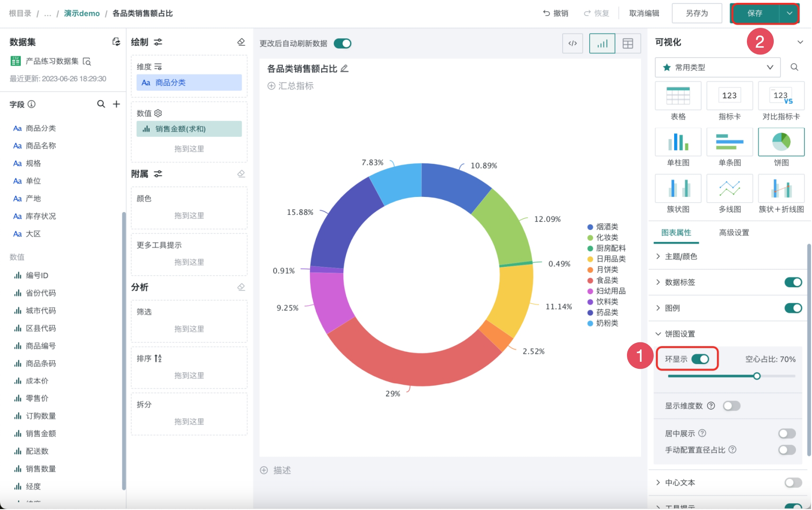The width and height of the screenshot is (812, 510).
Task: Enable 手动配置直径占比 switch
Action: [x=787, y=450]
